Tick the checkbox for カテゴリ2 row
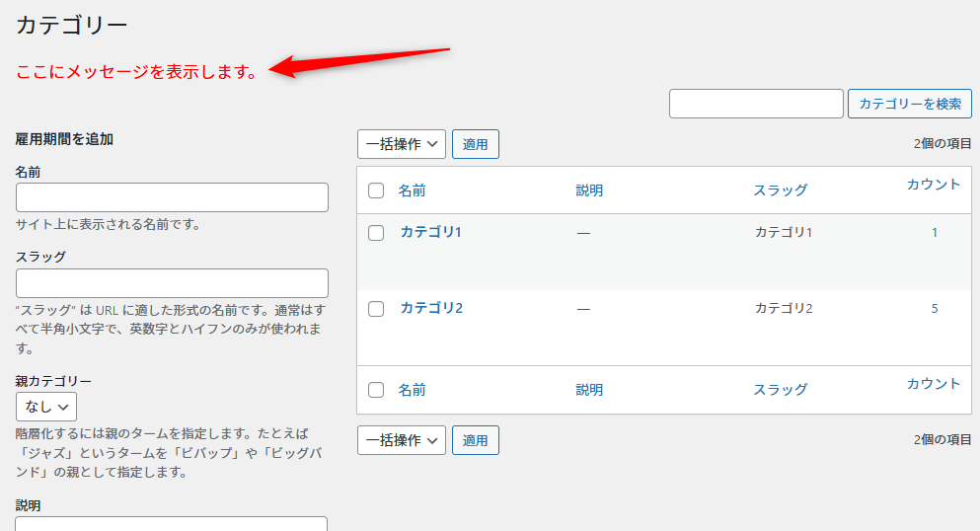980x531 pixels. coord(376,309)
